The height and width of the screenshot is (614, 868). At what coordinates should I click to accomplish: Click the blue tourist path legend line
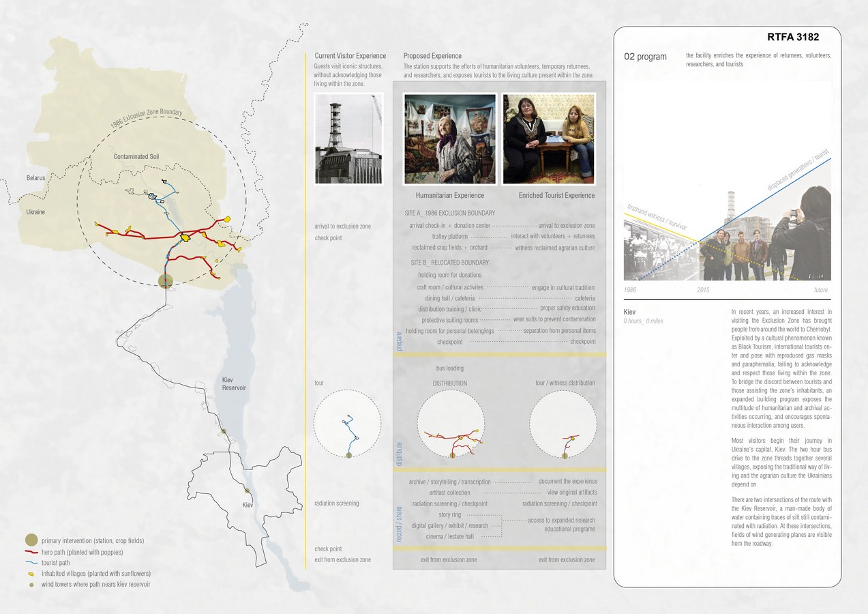click(31, 563)
